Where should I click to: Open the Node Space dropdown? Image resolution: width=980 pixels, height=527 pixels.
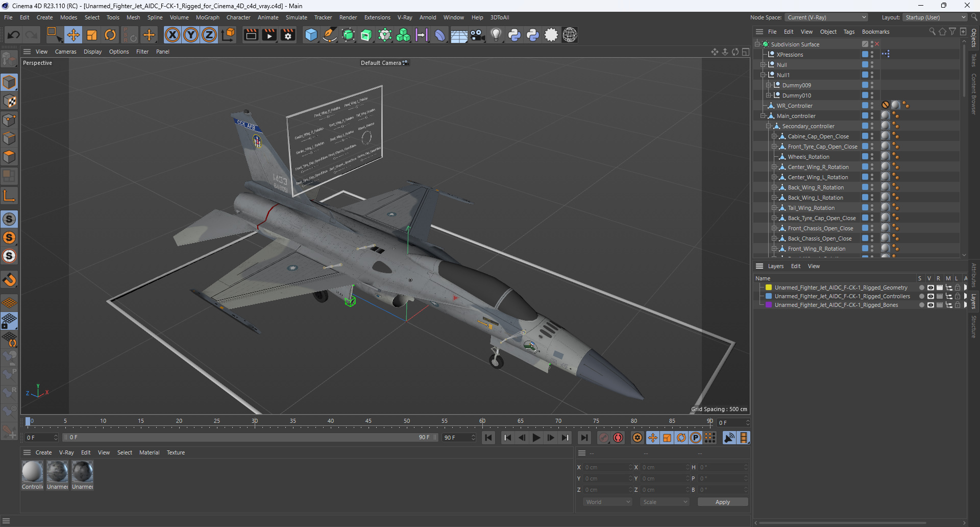[x=826, y=17]
